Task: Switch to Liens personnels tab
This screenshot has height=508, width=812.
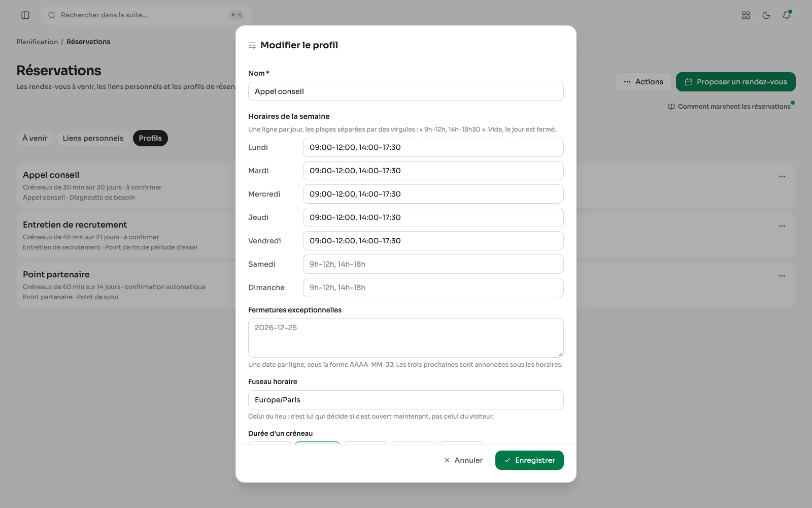Action: click(93, 138)
